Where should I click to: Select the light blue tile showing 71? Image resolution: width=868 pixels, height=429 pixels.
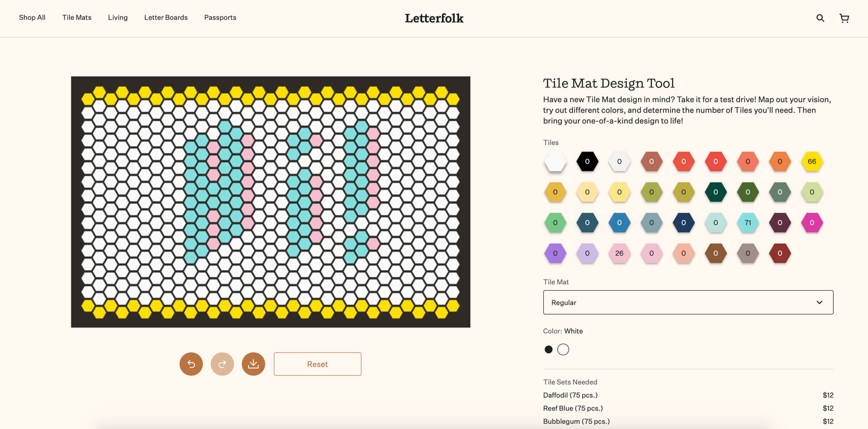pyautogui.click(x=748, y=223)
